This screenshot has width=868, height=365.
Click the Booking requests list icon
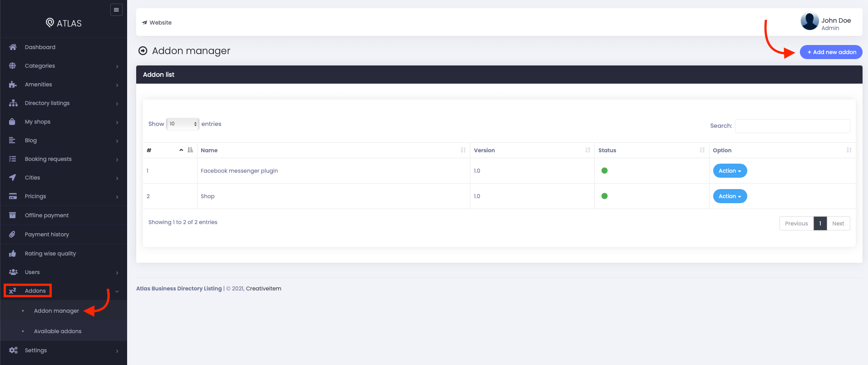click(13, 159)
